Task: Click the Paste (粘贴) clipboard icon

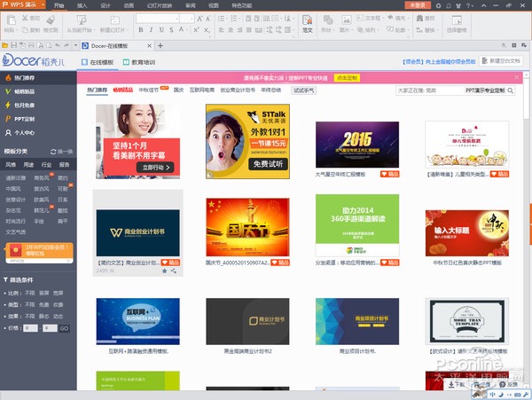Action: [x=11, y=20]
